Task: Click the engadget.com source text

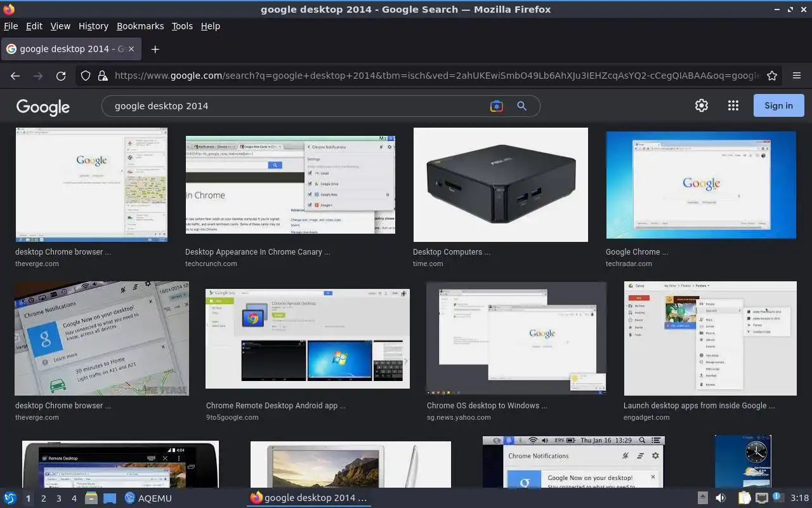Action: [x=646, y=417]
